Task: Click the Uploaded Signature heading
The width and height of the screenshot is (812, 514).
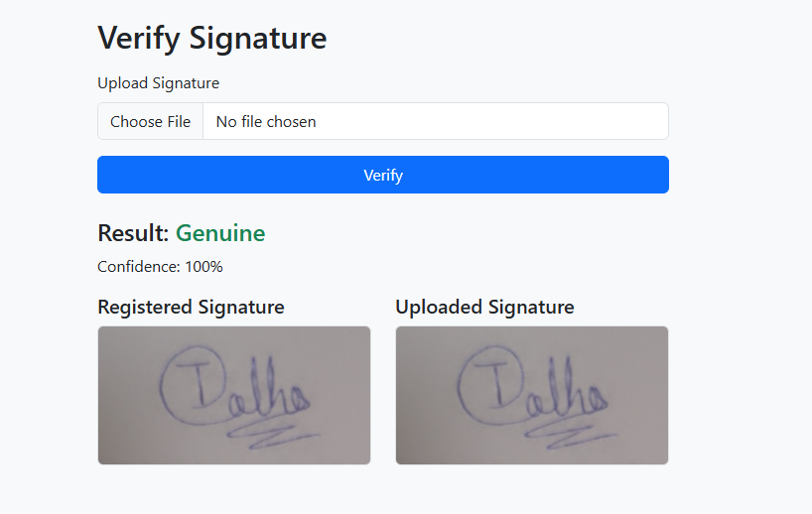Action: click(484, 307)
